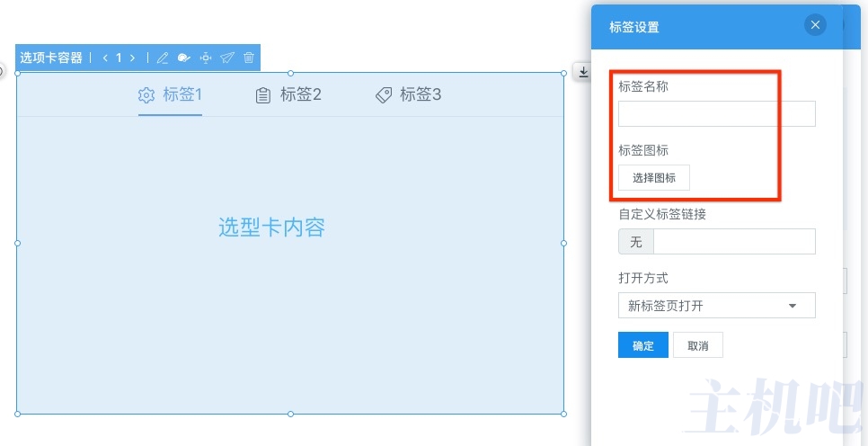Cancel with the 取消 button
Viewport: 868px width, 446px height.
click(x=697, y=345)
